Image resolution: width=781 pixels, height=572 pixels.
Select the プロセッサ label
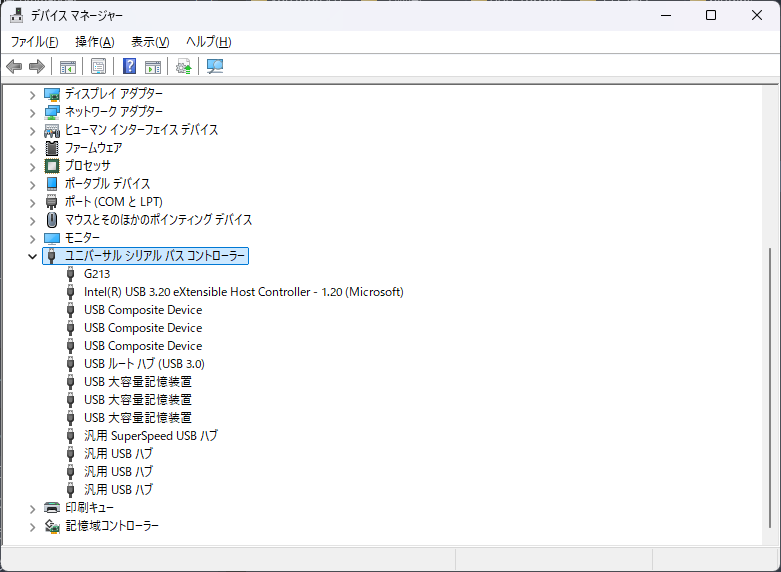87,166
